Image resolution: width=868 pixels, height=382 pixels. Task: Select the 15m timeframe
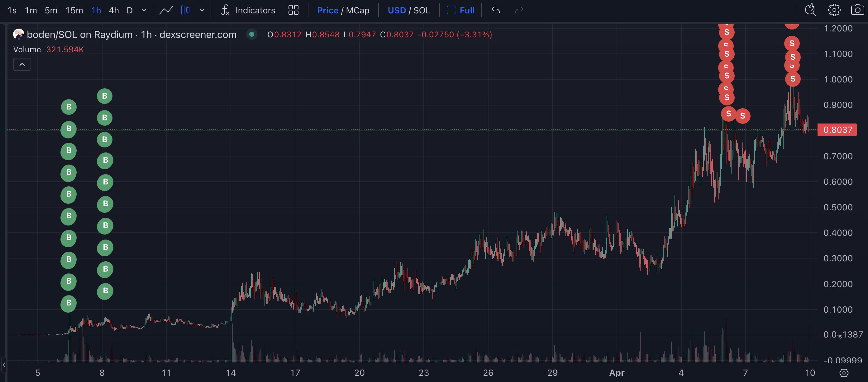74,11
